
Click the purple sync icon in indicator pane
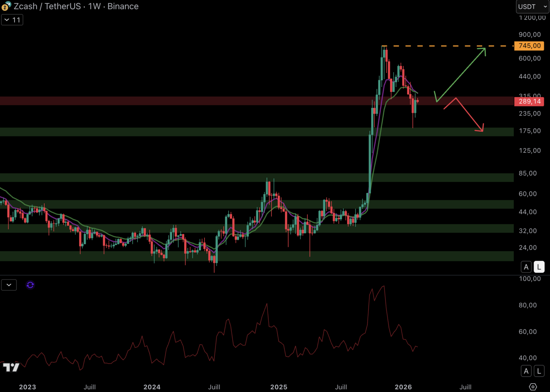point(30,285)
